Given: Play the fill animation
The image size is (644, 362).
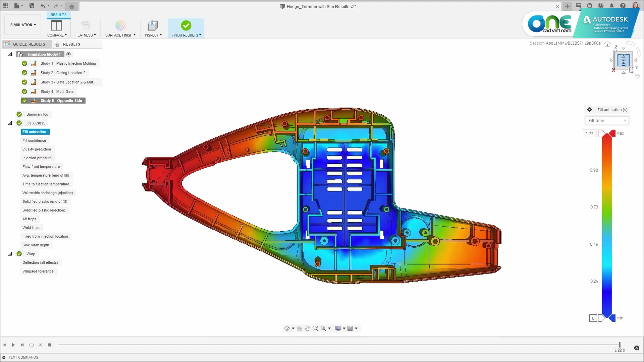Looking at the screenshot, I should tap(13, 345).
